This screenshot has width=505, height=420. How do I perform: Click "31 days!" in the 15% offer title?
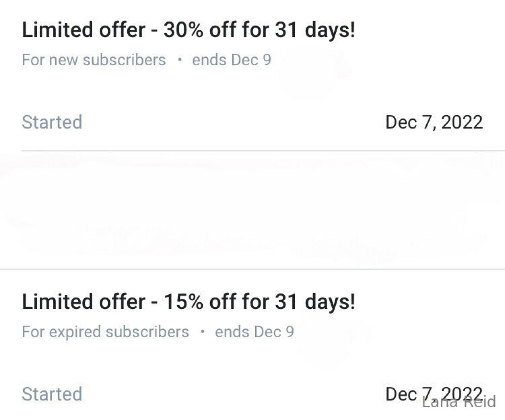pyautogui.click(x=315, y=302)
